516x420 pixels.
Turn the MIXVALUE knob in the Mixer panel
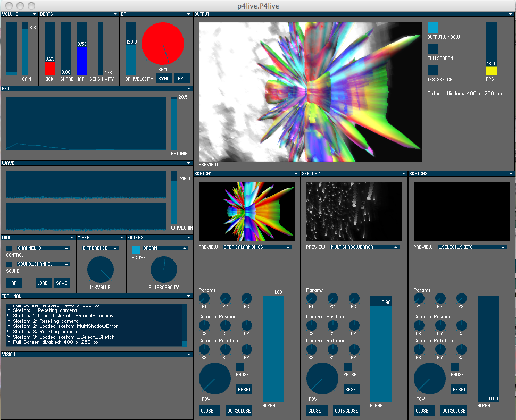pos(101,270)
